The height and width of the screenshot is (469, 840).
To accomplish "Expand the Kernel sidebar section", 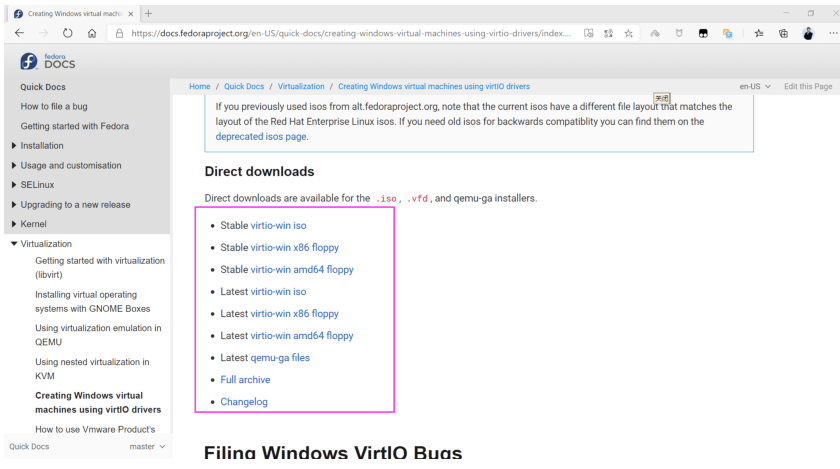I will click(x=14, y=224).
